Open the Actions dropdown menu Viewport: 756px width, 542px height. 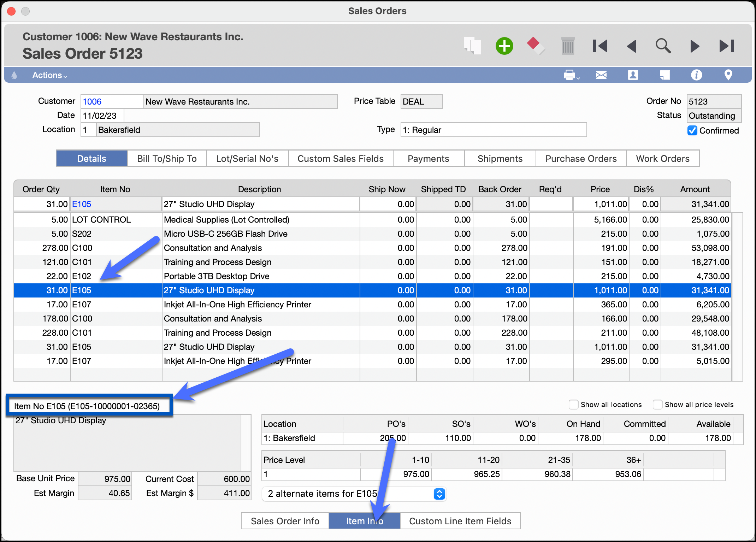tap(49, 75)
